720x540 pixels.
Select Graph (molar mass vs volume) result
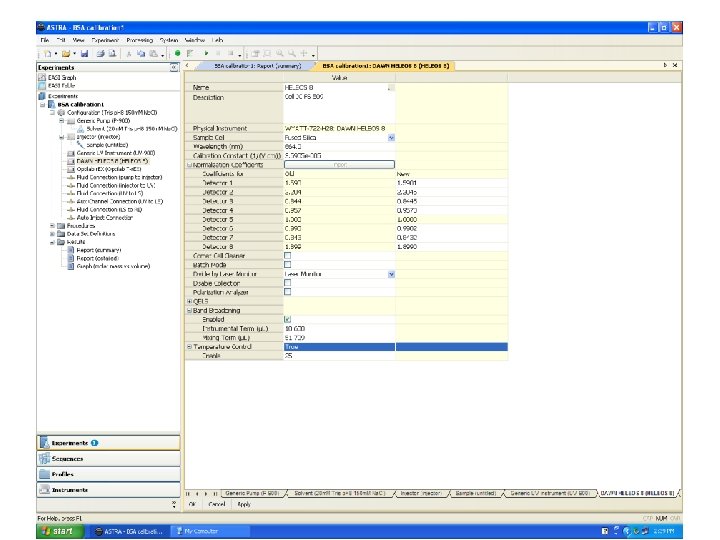pyautogui.click(x=112, y=268)
